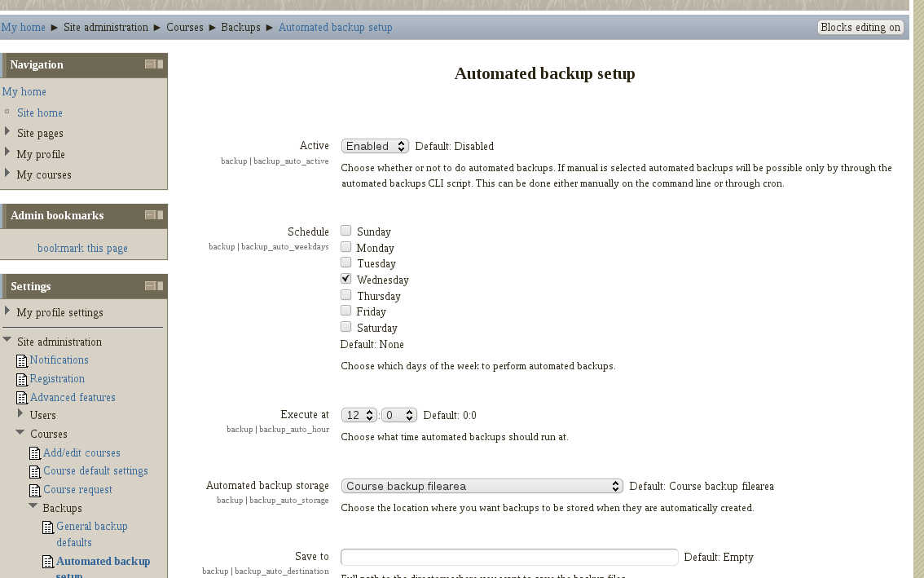
Task: Open General backup defaults link
Action: pos(92,534)
